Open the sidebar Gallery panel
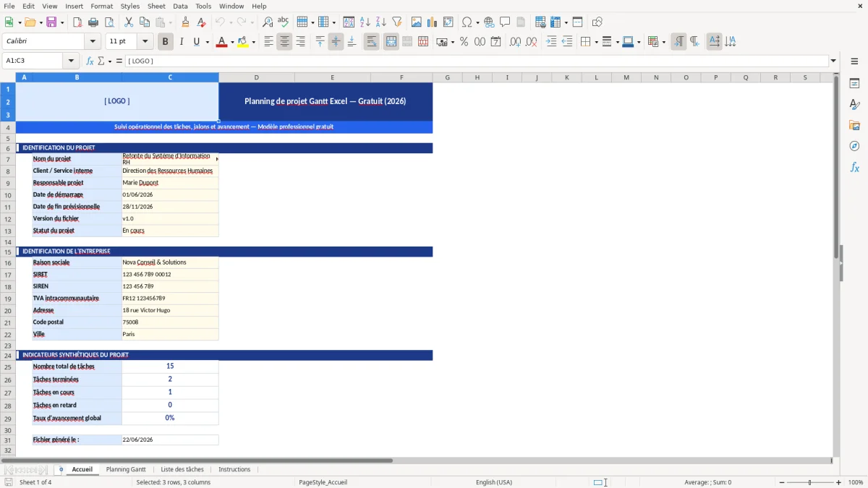The height and width of the screenshot is (488, 868). (854, 126)
